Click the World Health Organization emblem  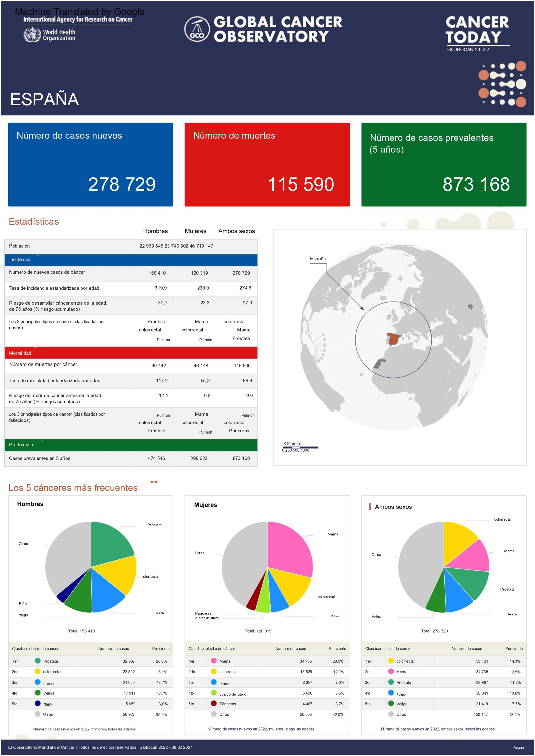click(x=32, y=35)
